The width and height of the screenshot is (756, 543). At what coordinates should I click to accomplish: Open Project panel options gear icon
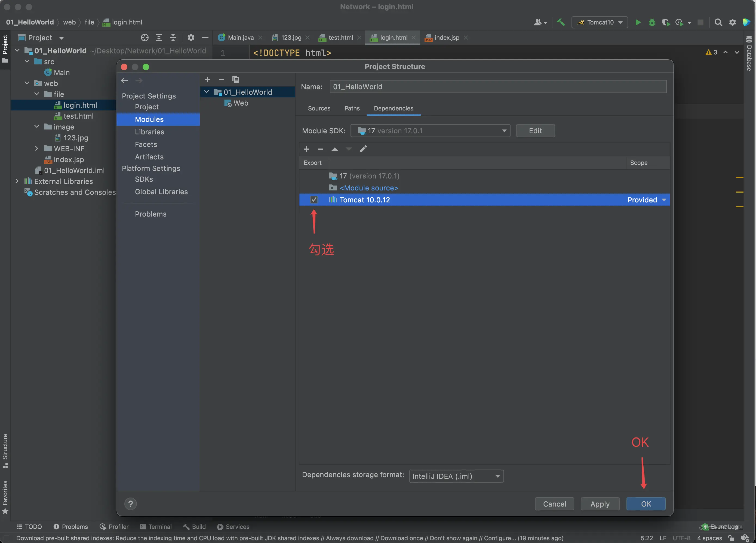click(x=191, y=38)
